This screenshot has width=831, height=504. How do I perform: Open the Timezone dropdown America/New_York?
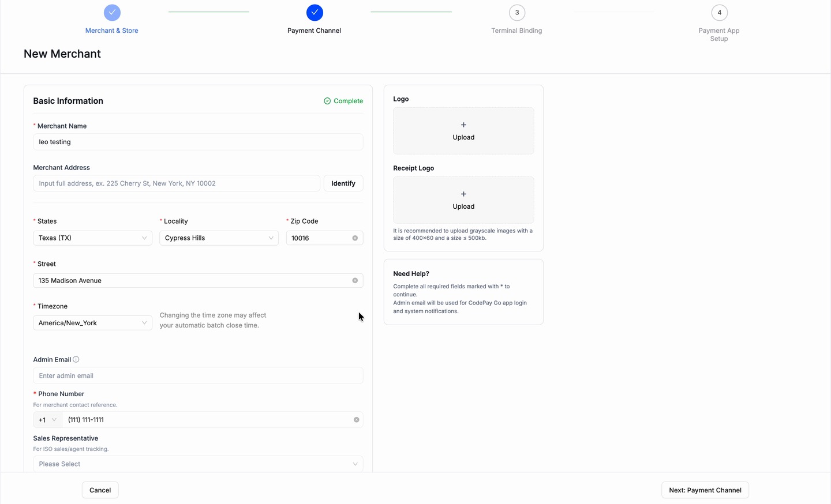click(93, 323)
